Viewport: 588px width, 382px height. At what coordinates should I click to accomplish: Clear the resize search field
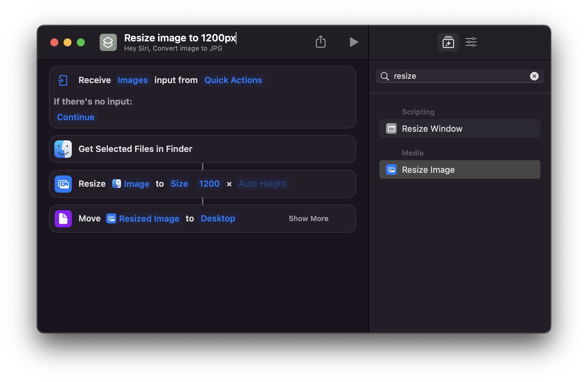pos(534,76)
